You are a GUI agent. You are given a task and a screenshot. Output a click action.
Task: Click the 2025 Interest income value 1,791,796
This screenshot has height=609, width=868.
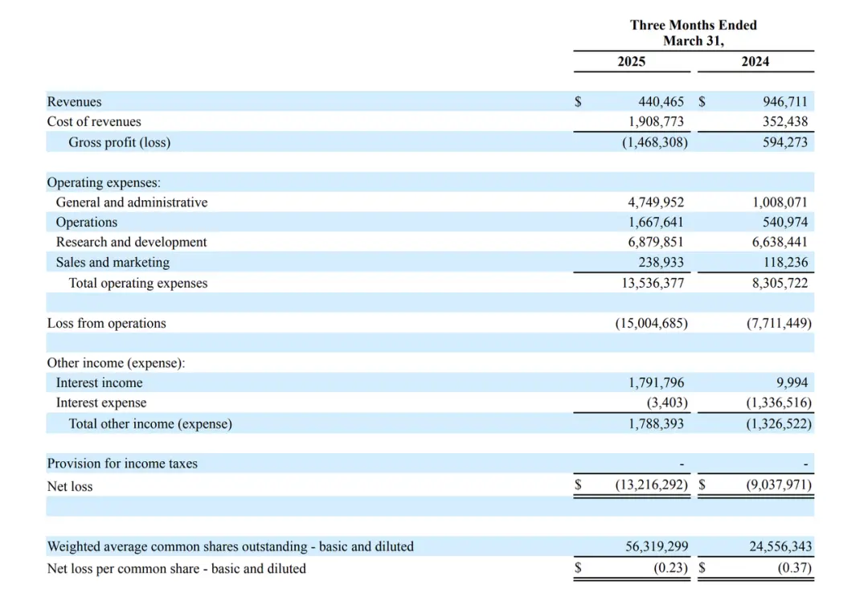pos(656,383)
